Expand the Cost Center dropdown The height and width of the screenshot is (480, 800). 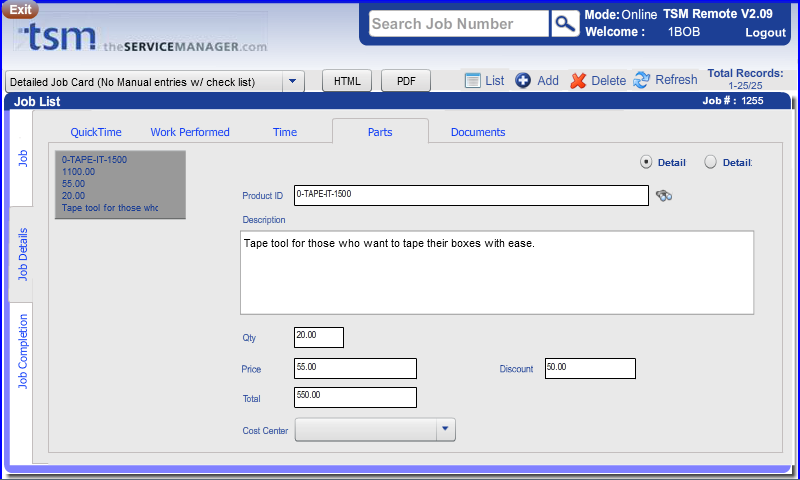445,430
